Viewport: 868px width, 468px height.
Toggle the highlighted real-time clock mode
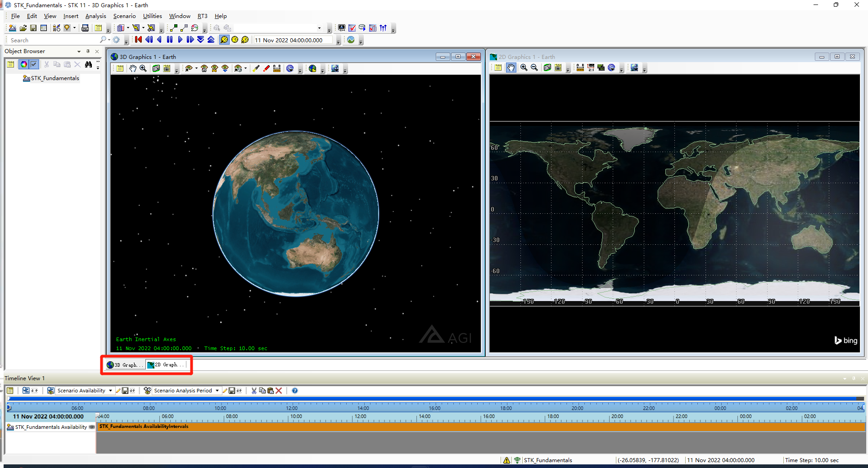click(224, 40)
